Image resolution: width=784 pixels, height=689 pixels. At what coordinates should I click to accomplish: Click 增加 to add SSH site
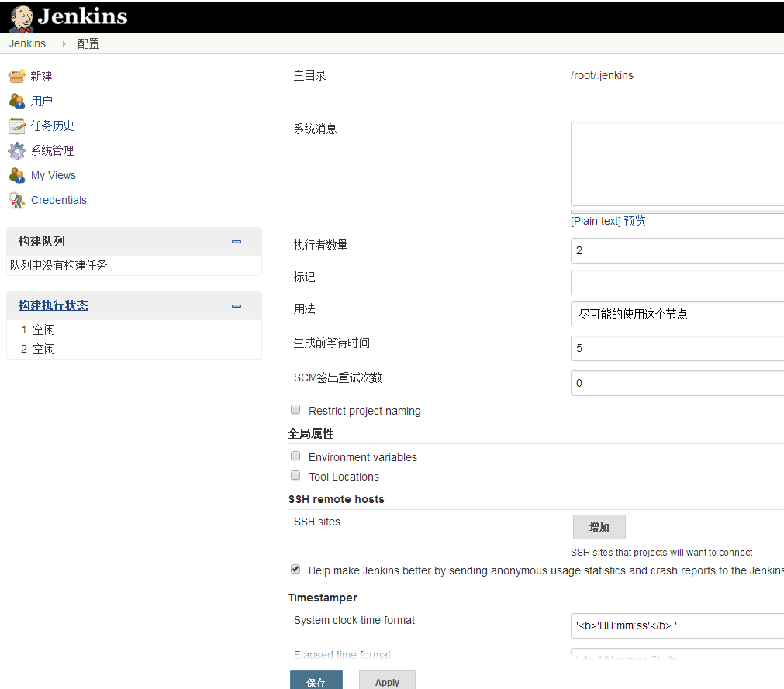[x=599, y=527]
